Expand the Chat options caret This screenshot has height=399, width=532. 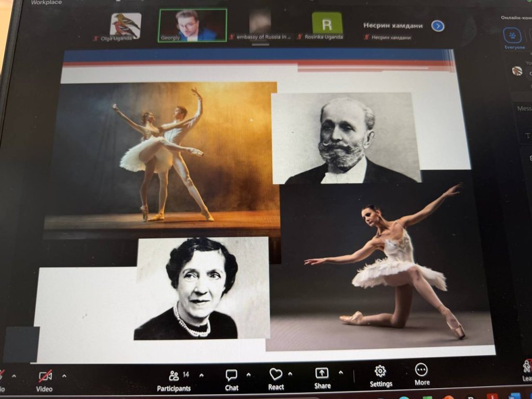[x=248, y=374]
